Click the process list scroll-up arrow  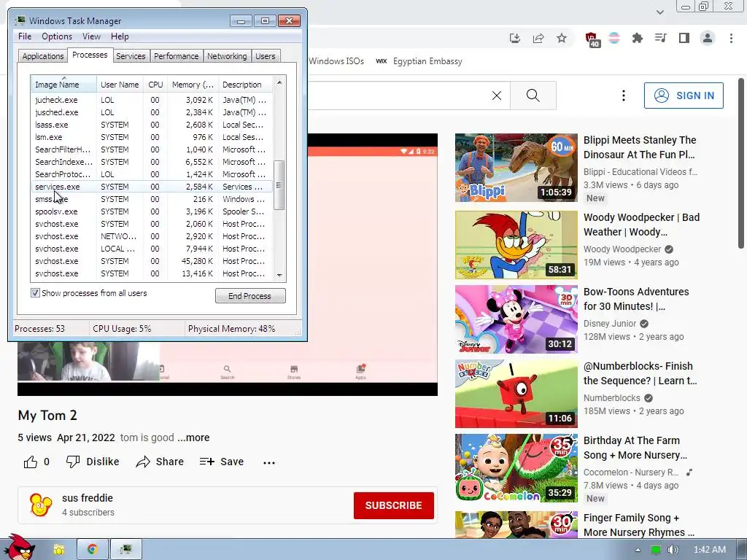click(279, 82)
